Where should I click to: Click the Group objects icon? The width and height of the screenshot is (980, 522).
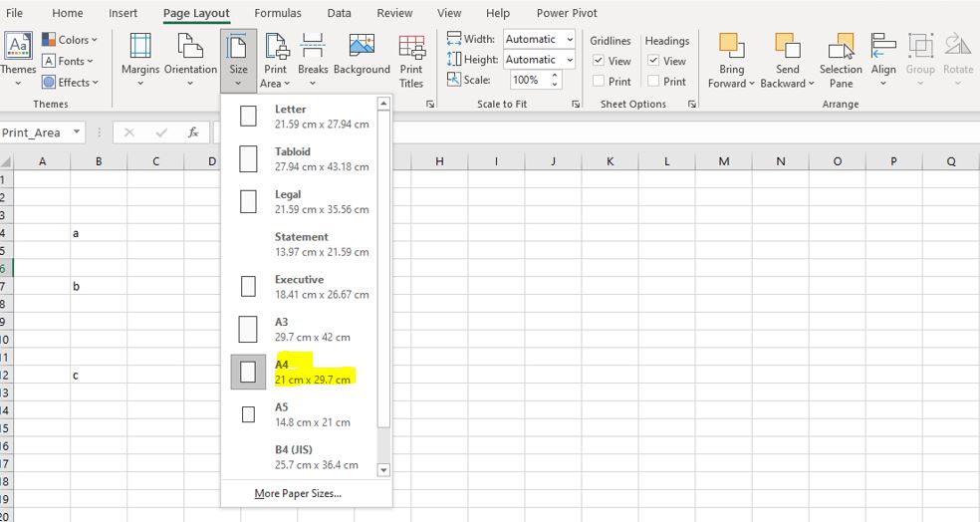920,46
